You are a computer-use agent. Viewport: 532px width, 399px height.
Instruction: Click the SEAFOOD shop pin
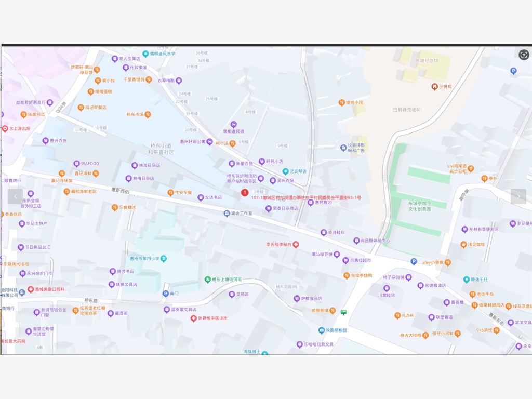click(76, 164)
